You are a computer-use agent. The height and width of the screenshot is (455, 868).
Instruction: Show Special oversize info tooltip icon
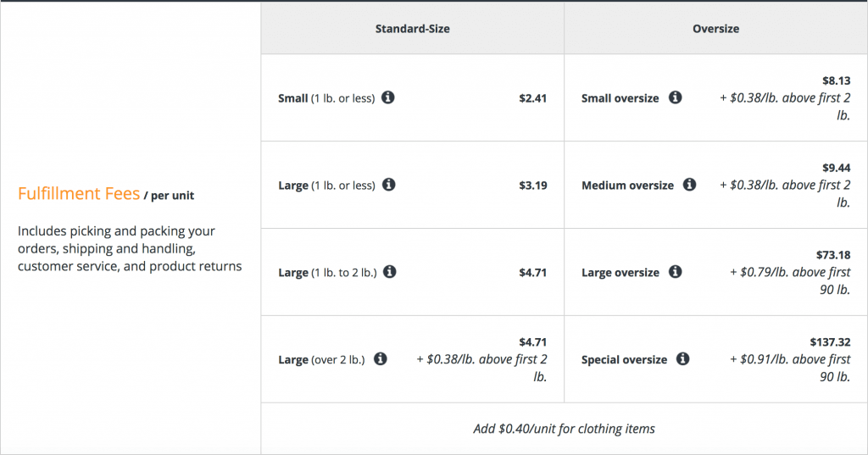[683, 358]
